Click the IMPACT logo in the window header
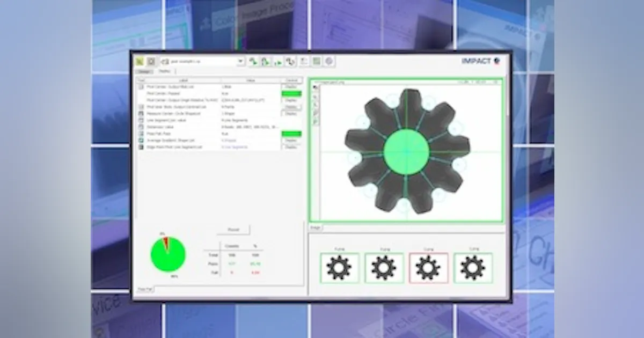The width and height of the screenshot is (644, 338). click(x=481, y=61)
